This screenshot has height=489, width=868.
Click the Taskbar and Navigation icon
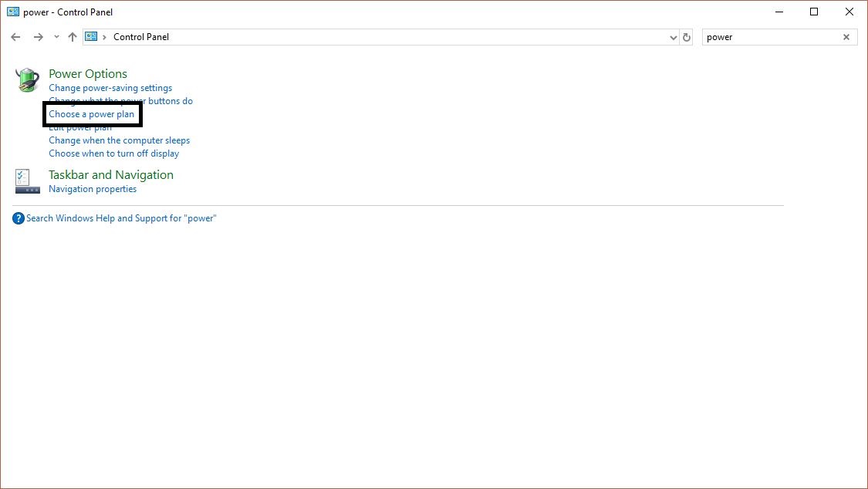click(27, 181)
